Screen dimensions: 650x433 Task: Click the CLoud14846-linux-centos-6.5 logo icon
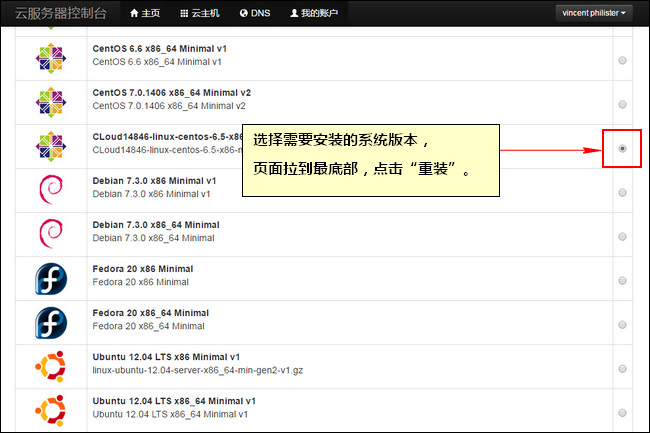[x=51, y=146]
